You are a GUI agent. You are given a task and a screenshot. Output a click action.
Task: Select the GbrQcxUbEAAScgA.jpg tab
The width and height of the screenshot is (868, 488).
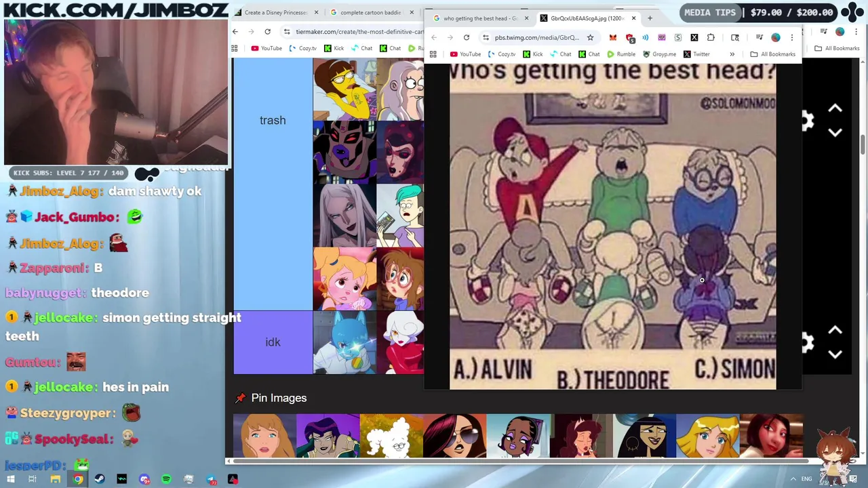(x=587, y=18)
